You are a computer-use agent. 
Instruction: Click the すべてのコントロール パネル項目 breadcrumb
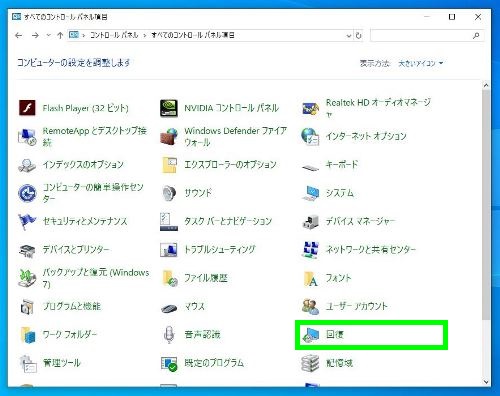[x=193, y=35]
